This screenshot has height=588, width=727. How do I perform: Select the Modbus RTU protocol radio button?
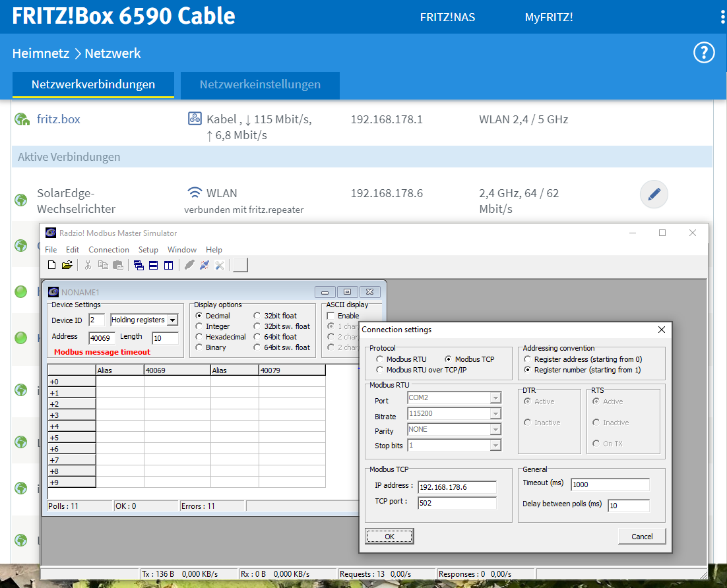click(380, 359)
